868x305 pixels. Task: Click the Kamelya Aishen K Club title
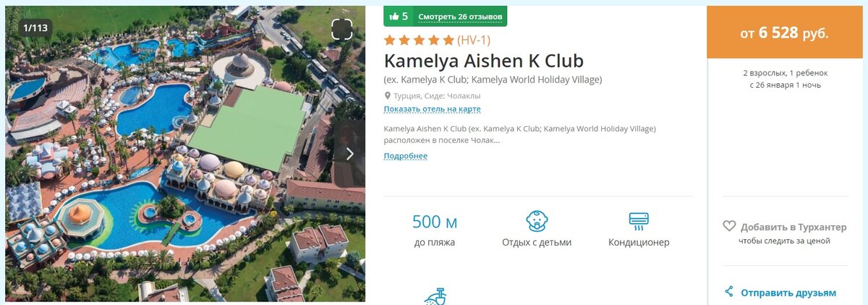[483, 60]
